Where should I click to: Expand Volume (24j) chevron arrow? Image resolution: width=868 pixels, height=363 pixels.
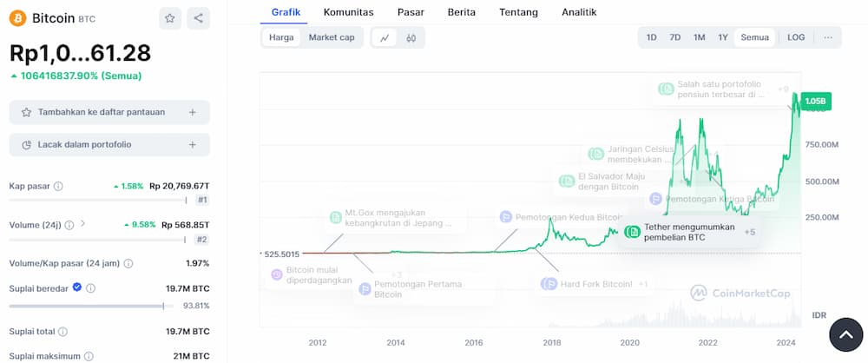[x=83, y=224]
